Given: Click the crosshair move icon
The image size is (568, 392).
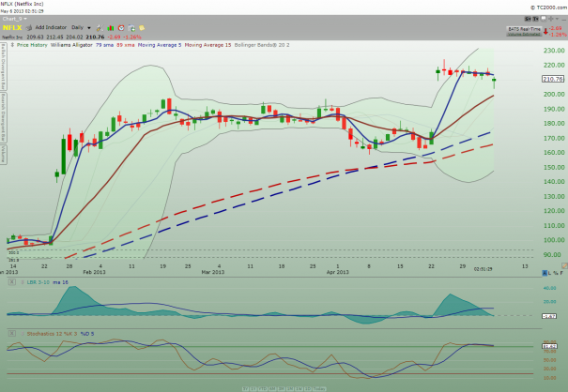Looking at the screenshot, I should click(x=550, y=19).
